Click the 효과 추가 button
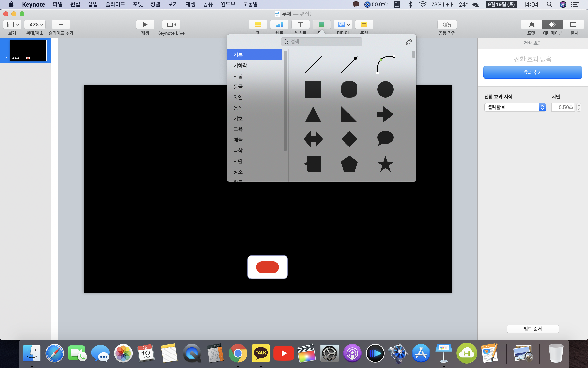The image size is (588, 368). pos(533,72)
